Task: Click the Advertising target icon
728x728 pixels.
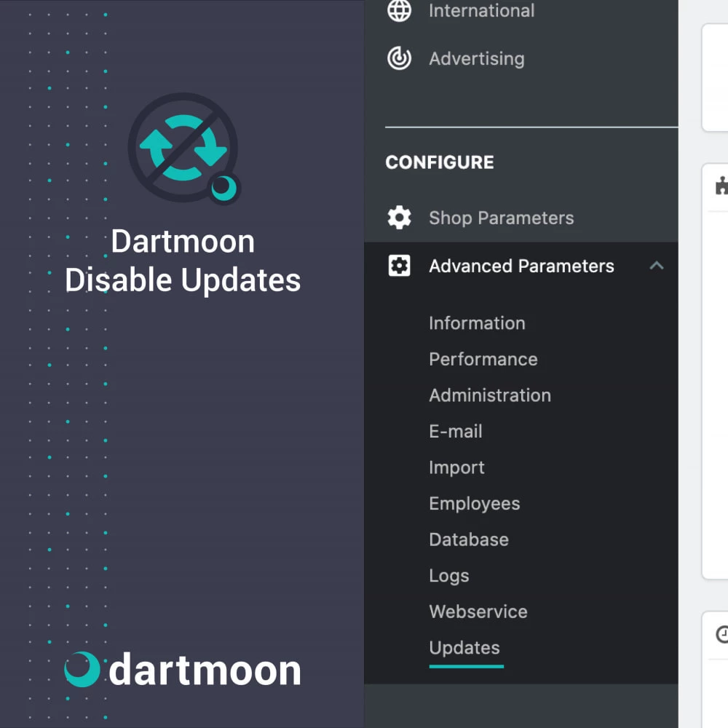Action: [x=399, y=58]
